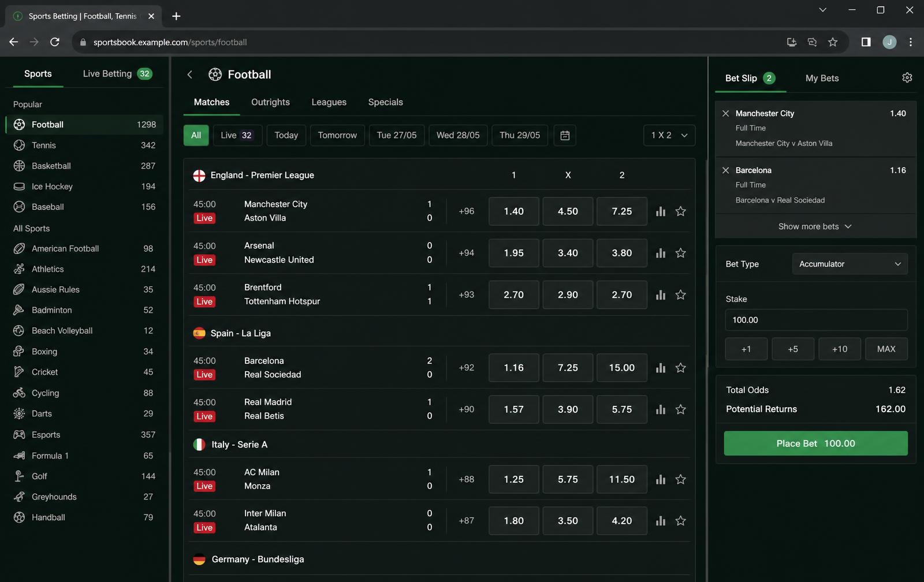The height and width of the screenshot is (582, 924).
Task: Select Cricket icon in All Sports
Action: (x=19, y=372)
